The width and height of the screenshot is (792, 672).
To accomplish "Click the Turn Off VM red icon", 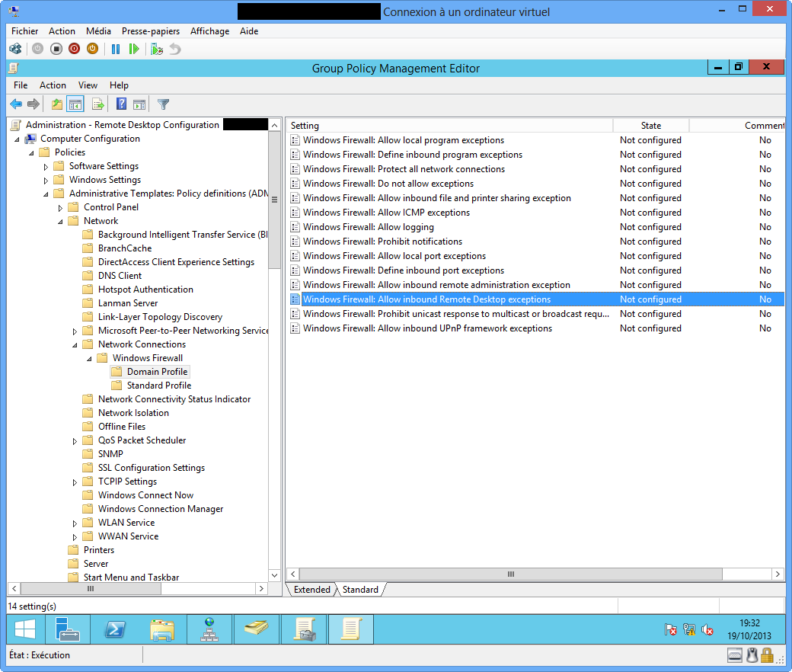I will [x=74, y=48].
